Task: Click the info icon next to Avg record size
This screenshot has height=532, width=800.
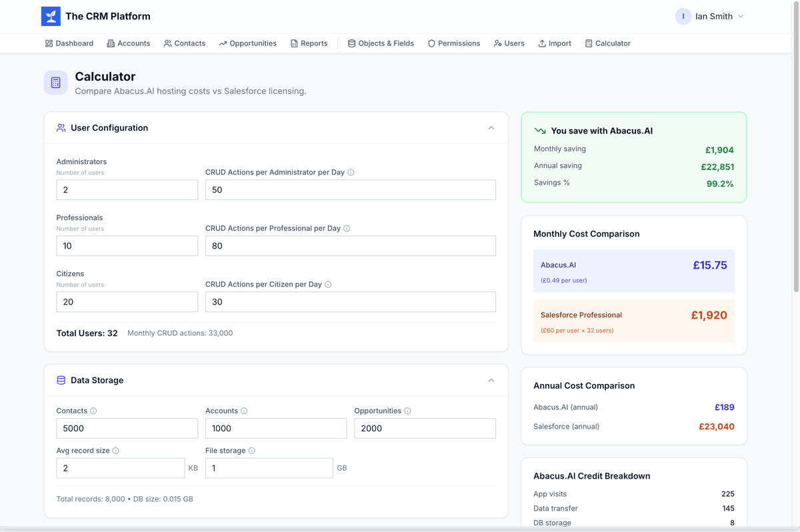Action: [x=115, y=451]
